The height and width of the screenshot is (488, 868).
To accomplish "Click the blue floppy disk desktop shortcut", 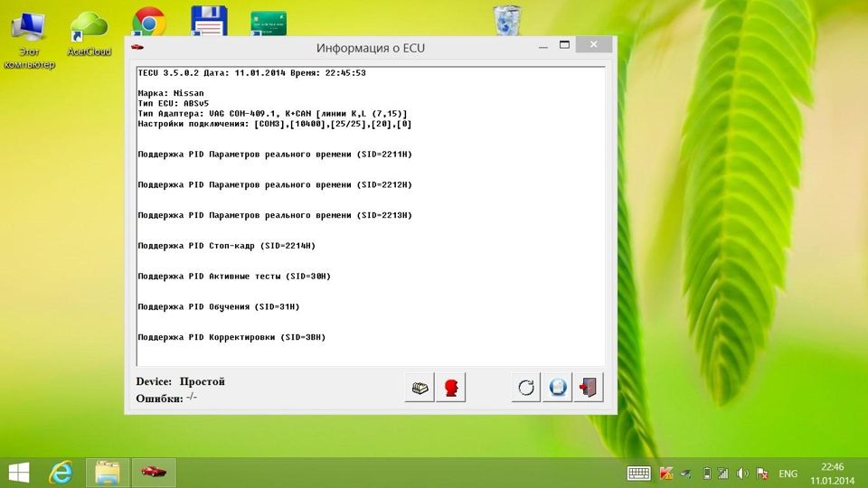I will (x=208, y=22).
